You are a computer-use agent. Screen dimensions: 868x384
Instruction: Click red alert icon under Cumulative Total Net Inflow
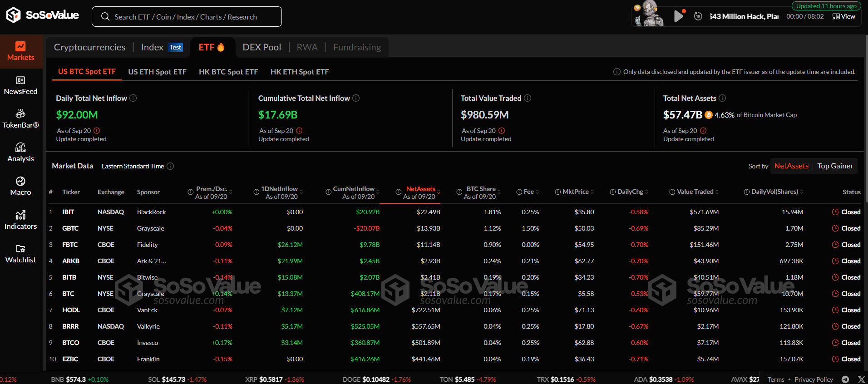pos(299,131)
